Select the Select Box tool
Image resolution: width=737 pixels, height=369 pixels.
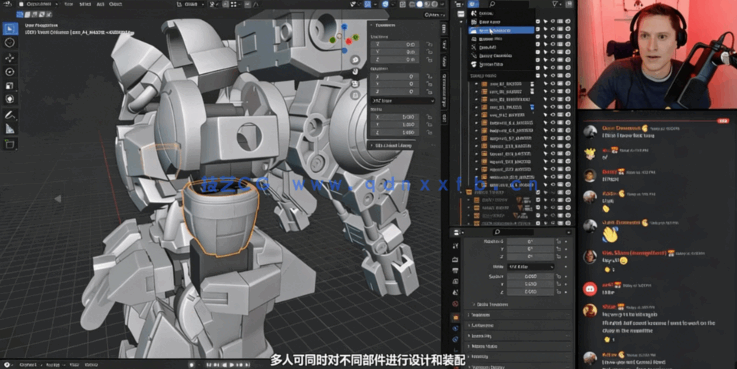pos(10,28)
